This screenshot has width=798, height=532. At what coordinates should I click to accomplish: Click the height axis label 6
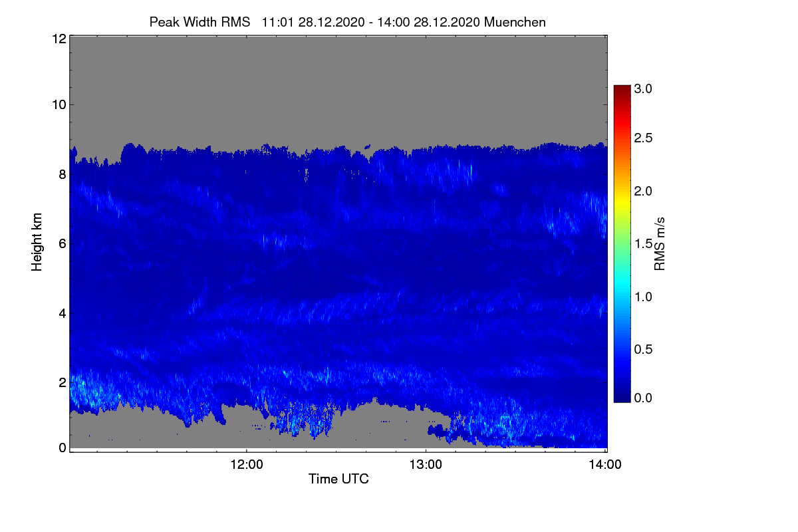click(63, 243)
